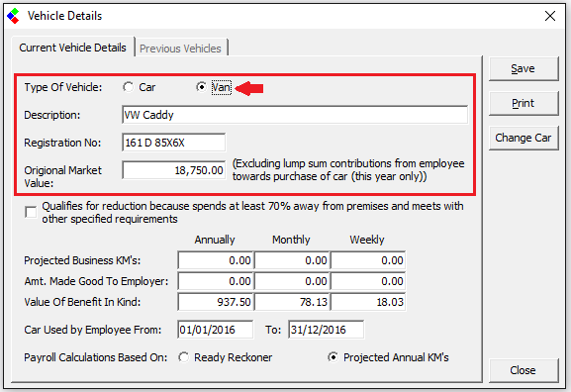
Task: Click the Excluding lump sum contributions note
Action: (x=348, y=170)
